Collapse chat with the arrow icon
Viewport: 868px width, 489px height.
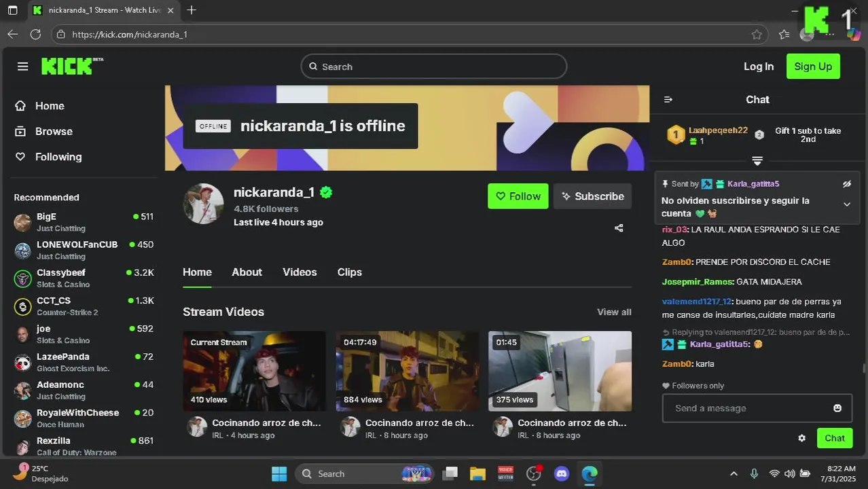pyautogui.click(x=668, y=100)
